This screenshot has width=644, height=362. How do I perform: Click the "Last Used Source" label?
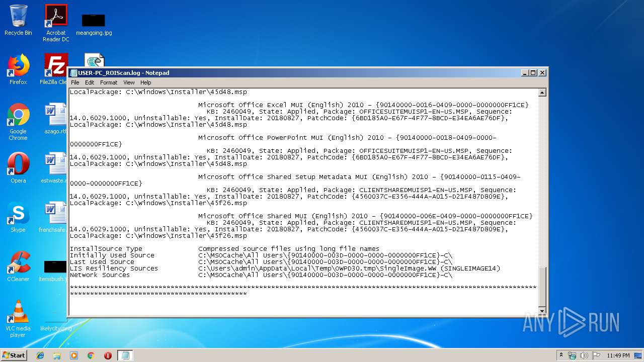pos(102,262)
